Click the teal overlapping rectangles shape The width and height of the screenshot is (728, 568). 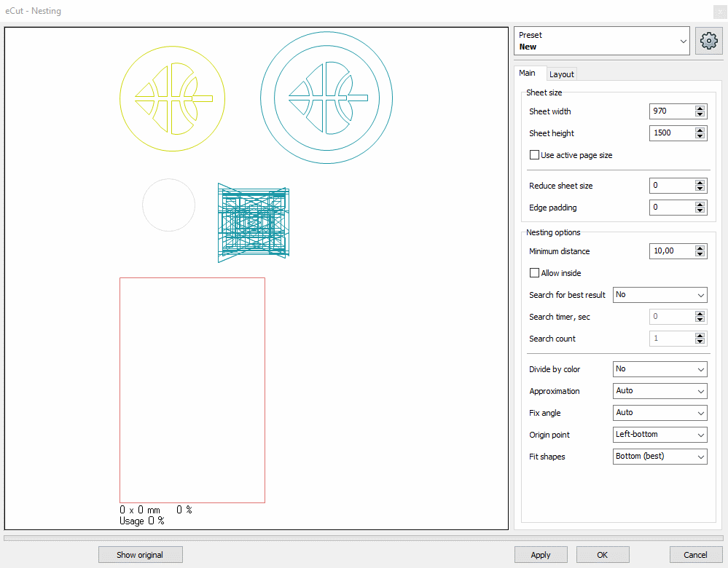254,223
